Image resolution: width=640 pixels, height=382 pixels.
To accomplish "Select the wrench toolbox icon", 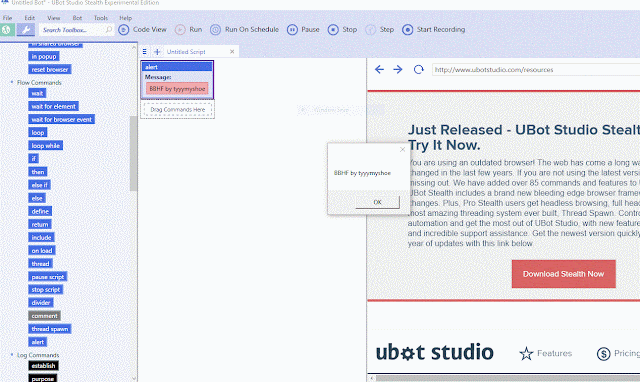I will click(x=25, y=30).
